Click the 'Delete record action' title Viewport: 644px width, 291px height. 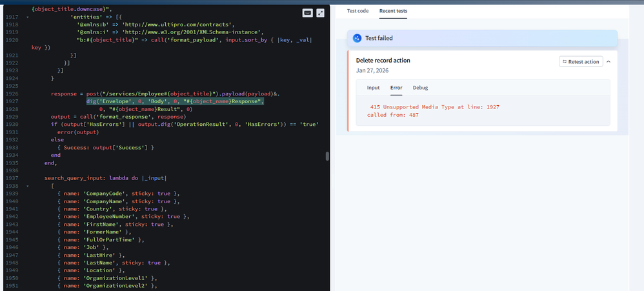383,61
